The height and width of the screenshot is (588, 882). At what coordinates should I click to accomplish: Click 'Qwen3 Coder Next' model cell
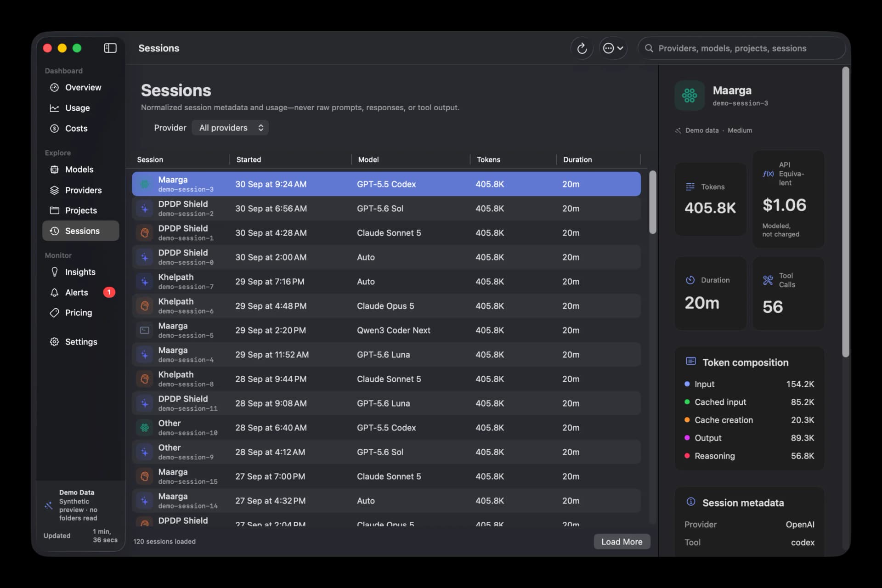pos(394,330)
